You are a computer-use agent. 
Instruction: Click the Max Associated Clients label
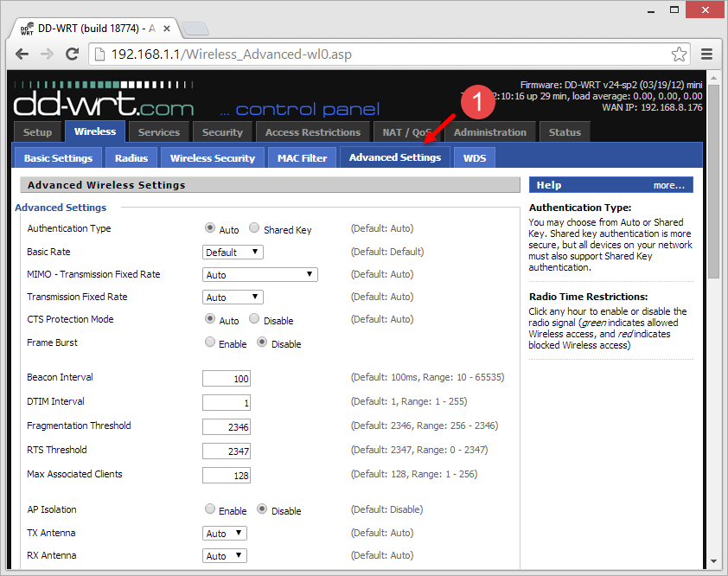coord(74,474)
